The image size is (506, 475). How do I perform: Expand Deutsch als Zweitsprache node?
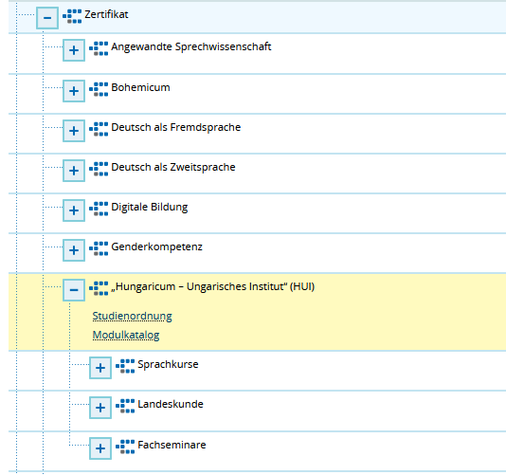[74, 171]
